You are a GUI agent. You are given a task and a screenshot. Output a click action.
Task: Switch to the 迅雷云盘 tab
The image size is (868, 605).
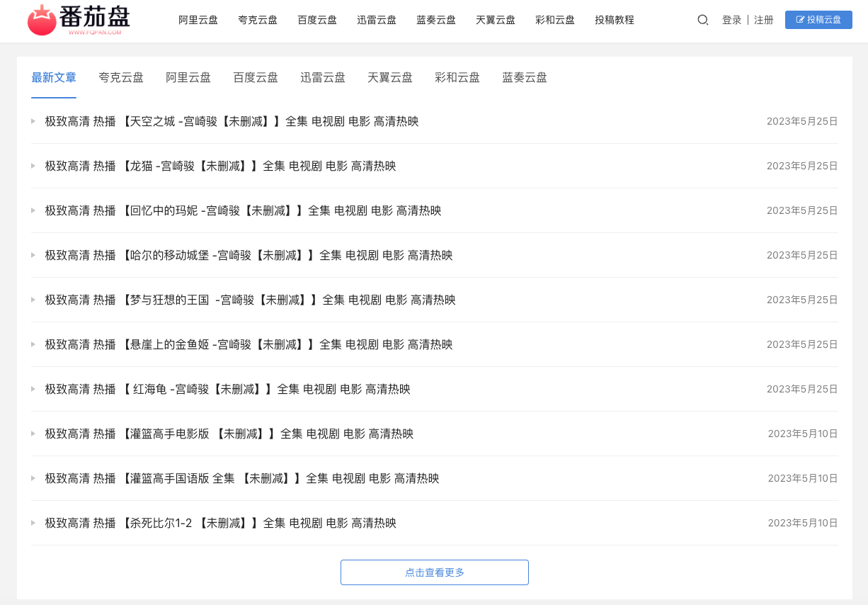click(x=323, y=78)
